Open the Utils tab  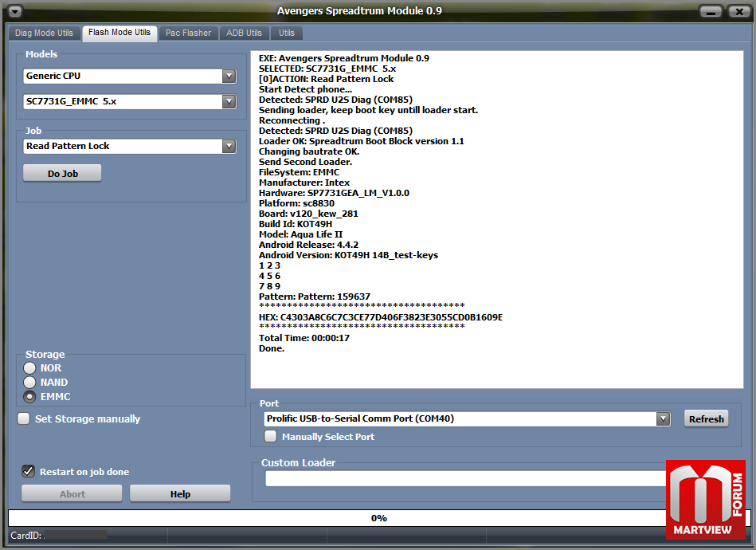tap(287, 33)
